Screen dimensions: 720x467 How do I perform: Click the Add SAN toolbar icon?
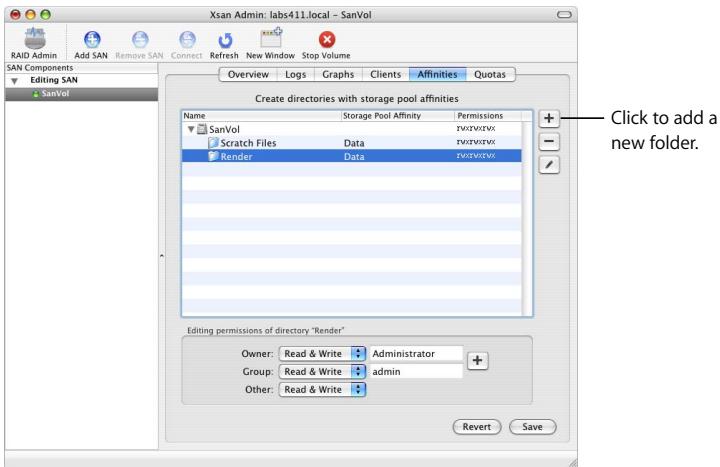pyautogui.click(x=92, y=39)
